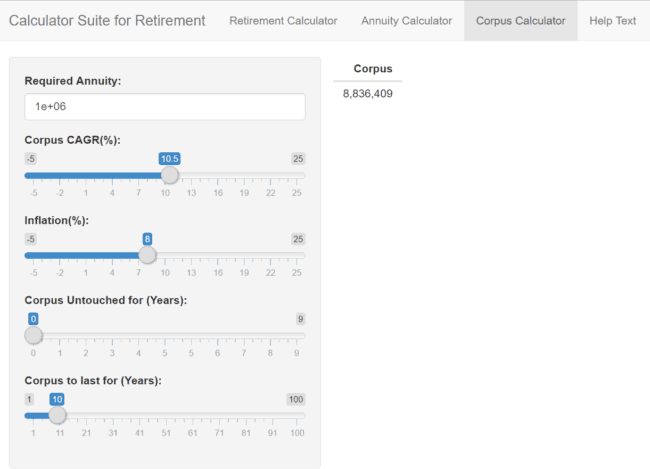Click the 19 tick on Inflation slider
The image size is (650, 469).
click(x=244, y=273)
